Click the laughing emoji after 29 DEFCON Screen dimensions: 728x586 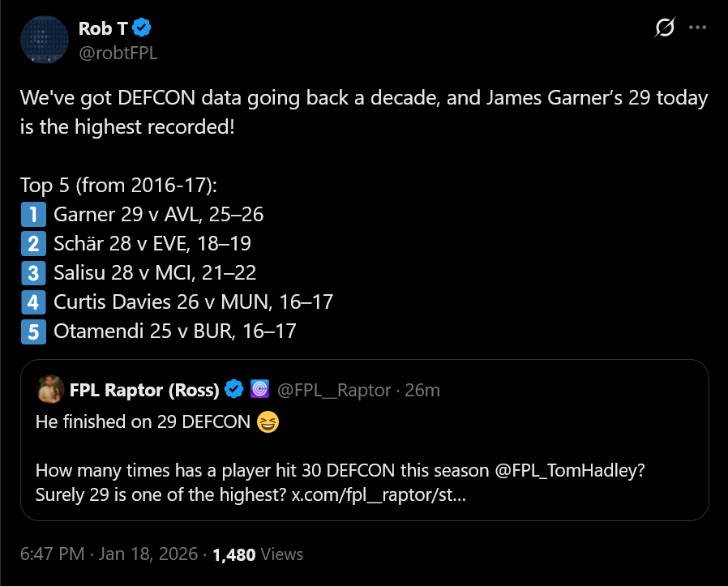click(x=266, y=422)
